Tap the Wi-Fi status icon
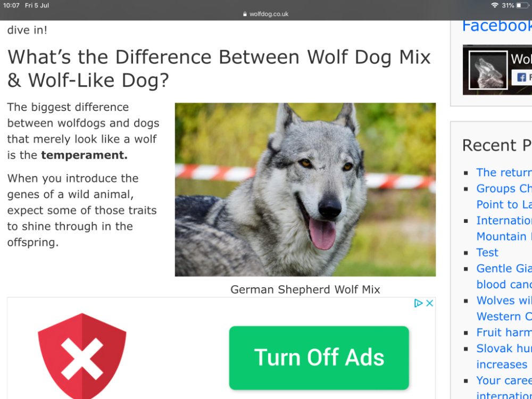The image size is (532, 399). point(495,5)
